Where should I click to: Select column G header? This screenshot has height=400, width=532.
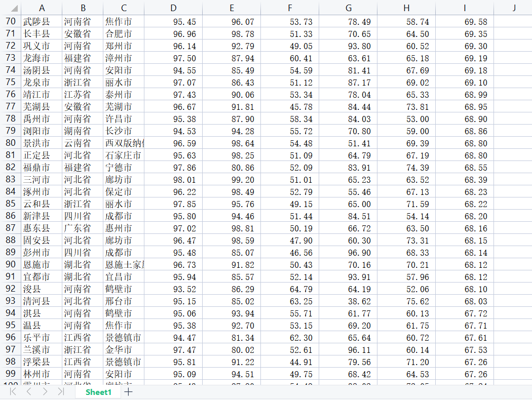[348, 8]
